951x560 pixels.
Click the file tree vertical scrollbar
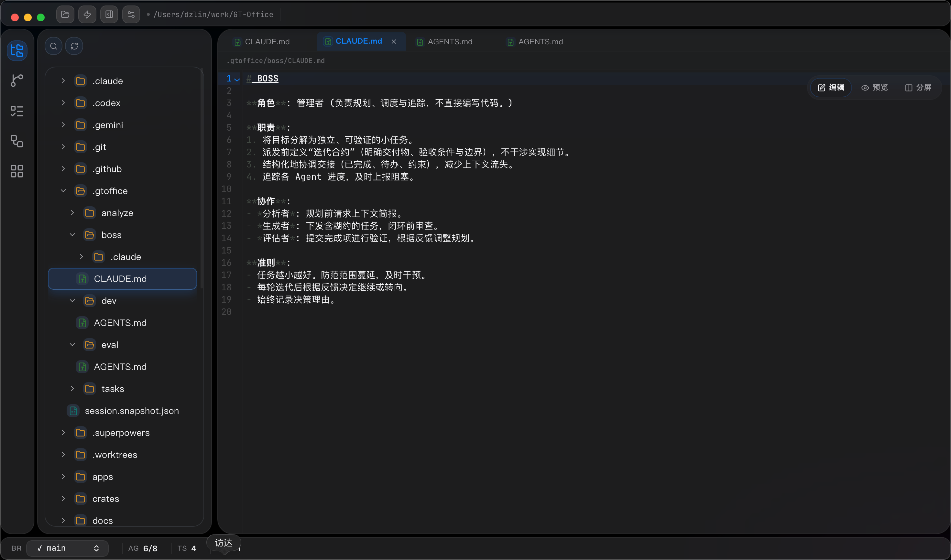202,178
